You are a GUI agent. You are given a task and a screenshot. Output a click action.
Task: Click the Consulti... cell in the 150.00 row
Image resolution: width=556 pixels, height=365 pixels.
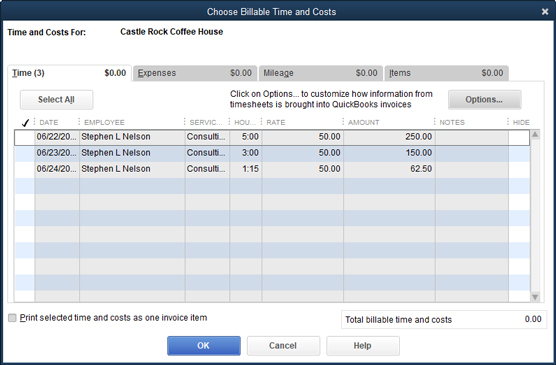coord(207,153)
